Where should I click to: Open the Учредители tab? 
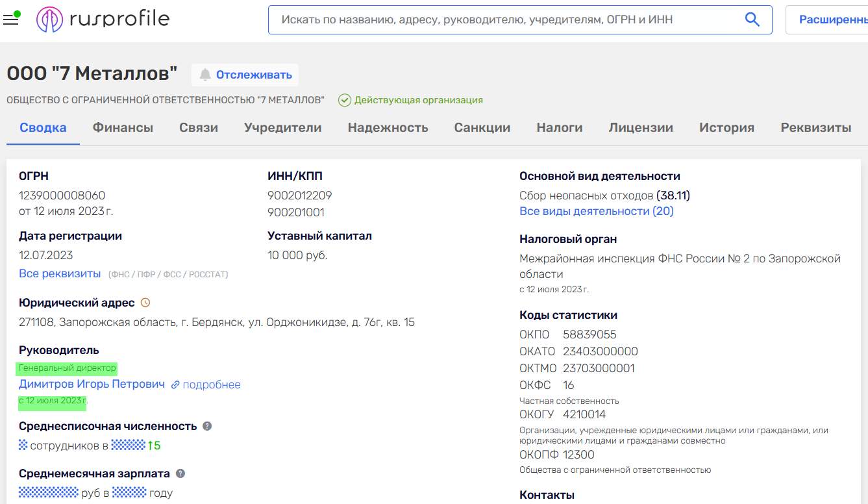[x=282, y=128]
